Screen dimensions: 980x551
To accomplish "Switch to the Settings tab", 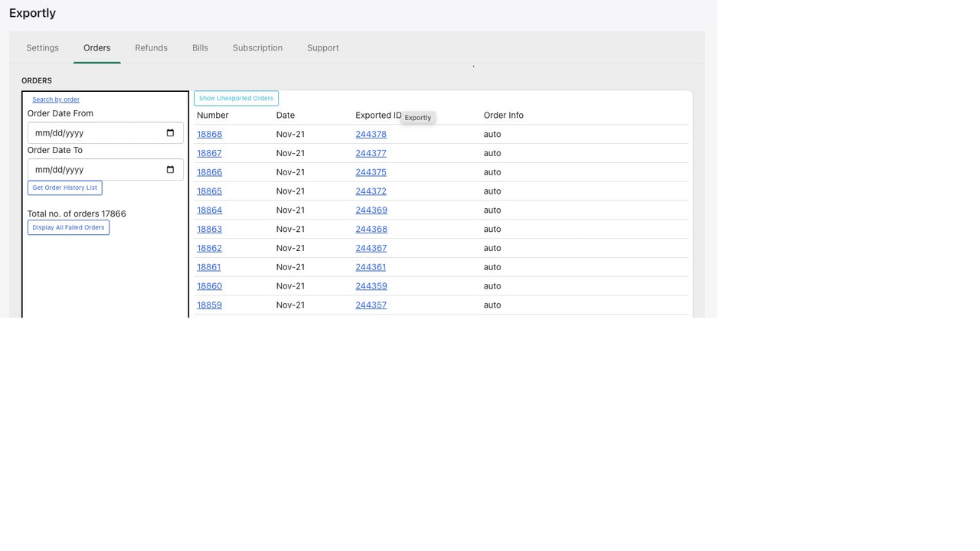I will [x=42, y=47].
